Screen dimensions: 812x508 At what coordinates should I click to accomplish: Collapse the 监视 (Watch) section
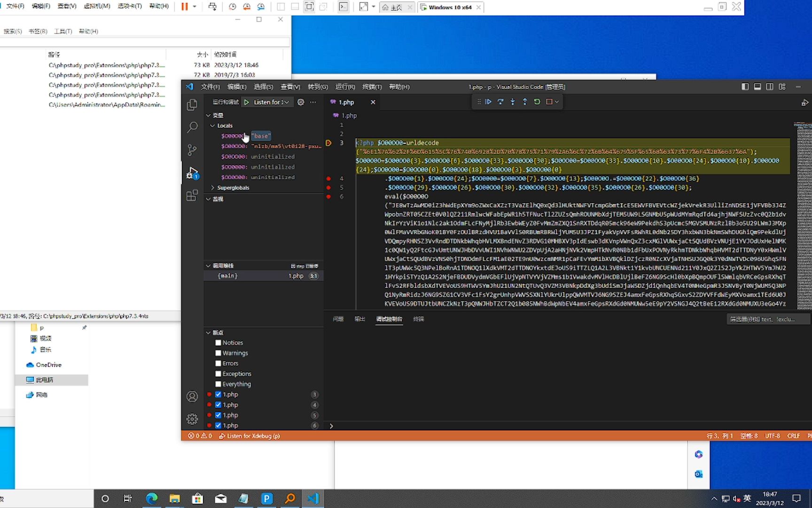208,199
